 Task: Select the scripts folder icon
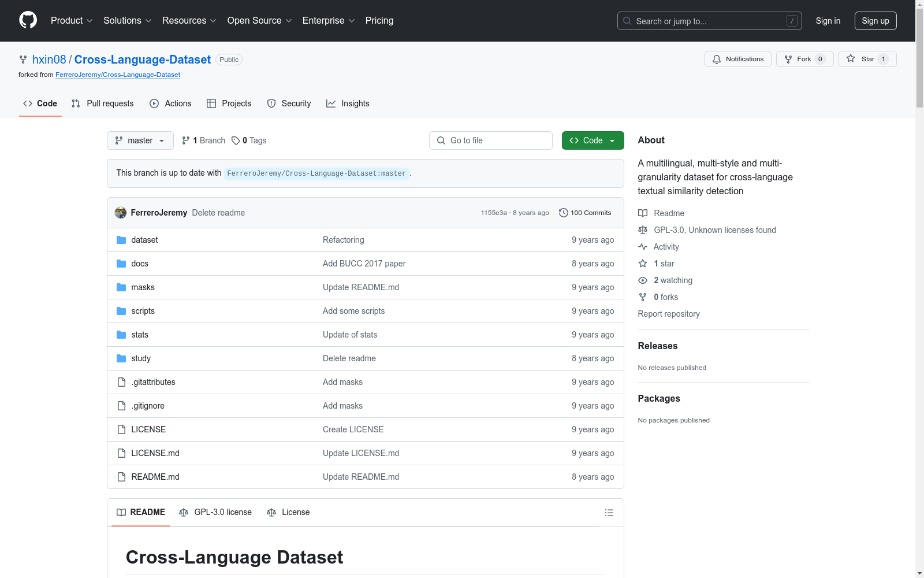(121, 311)
